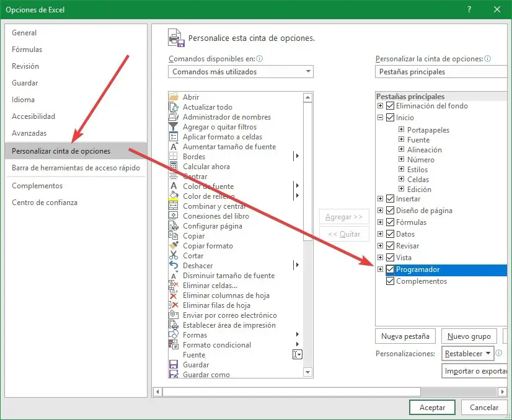Click the Bordes command icon
This screenshot has height=420, width=512.
(174, 156)
